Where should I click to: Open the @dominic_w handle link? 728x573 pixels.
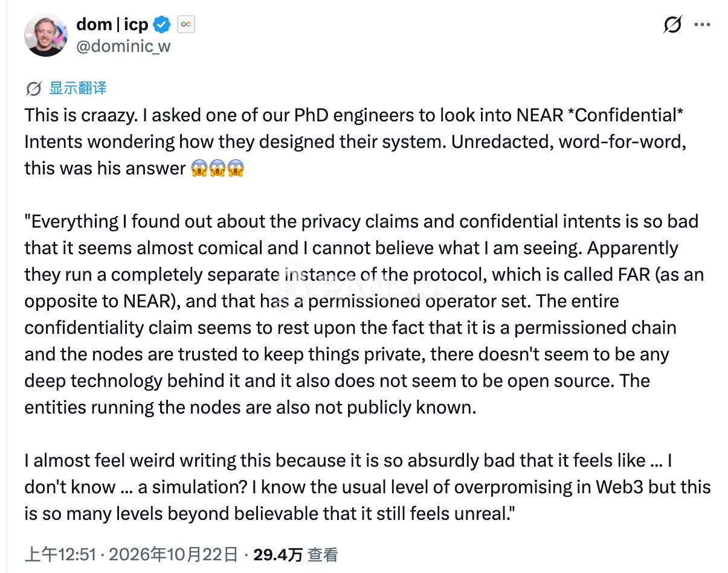tap(123, 45)
